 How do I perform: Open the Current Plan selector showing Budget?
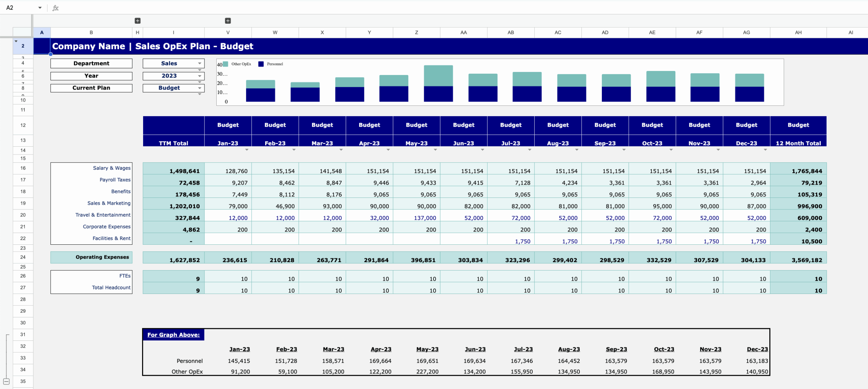[x=199, y=88]
